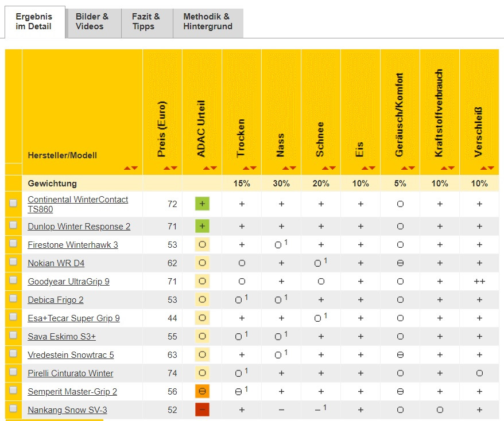
Task: Click green ADAC rating of Continental row
Action: (202, 204)
